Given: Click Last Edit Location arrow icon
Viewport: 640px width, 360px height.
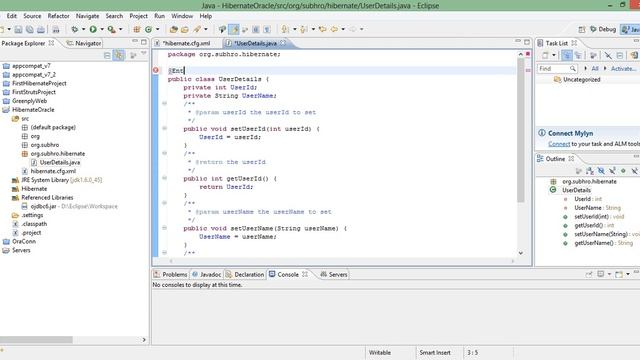Looking at the screenshot, I should (322, 29).
